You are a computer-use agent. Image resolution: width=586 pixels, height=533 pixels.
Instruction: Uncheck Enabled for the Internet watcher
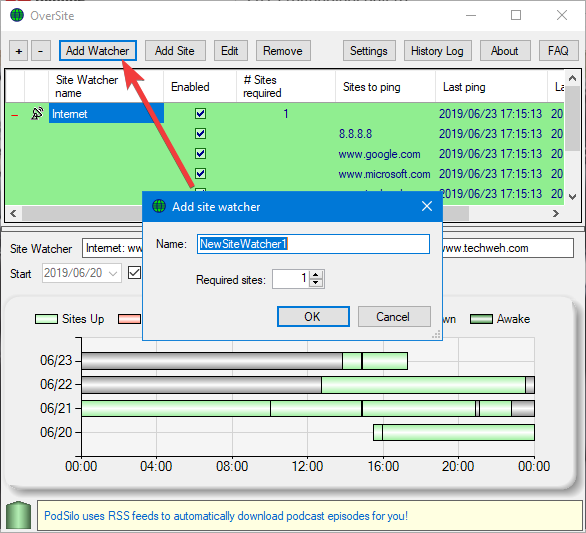pos(200,114)
